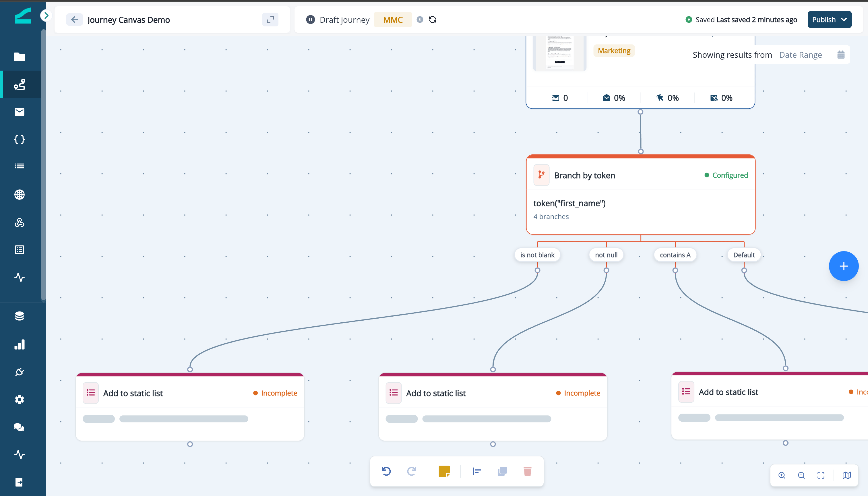868x496 pixels.
Task: Open the database stack icon in the sidebar
Action: point(20,316)
